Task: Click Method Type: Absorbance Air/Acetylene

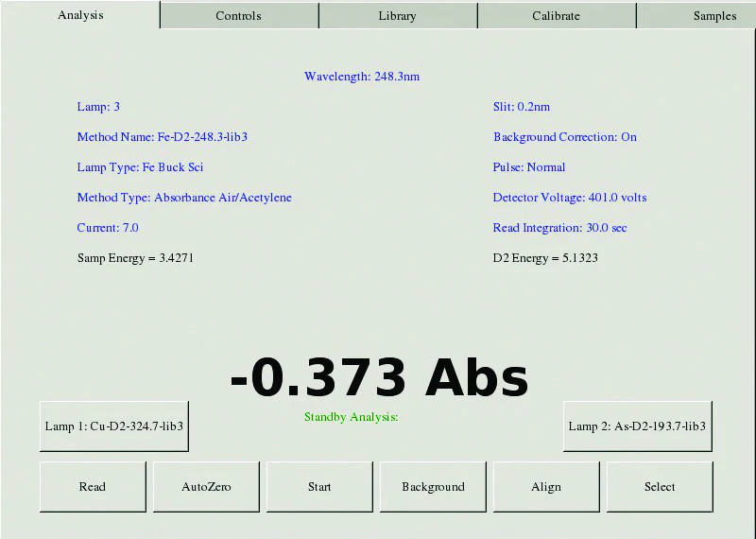Action: pos(184,198)
